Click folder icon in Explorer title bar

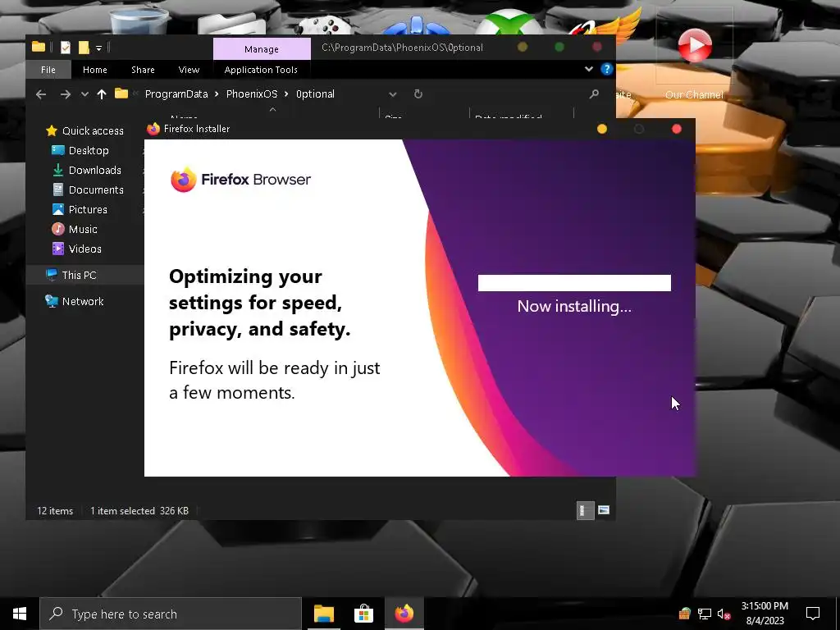38,47
